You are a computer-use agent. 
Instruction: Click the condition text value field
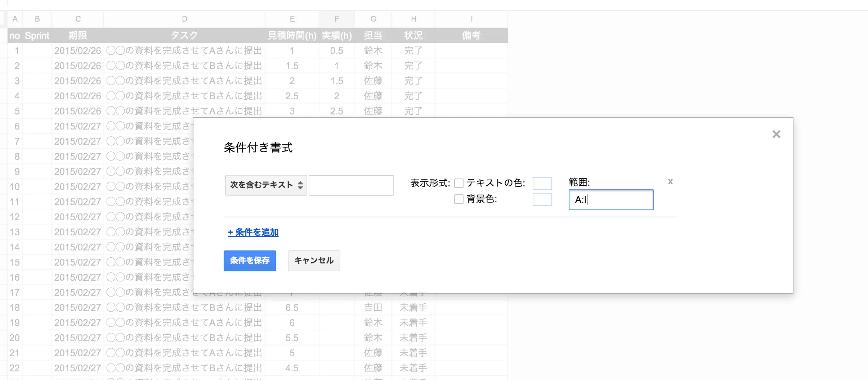[351, 185]
